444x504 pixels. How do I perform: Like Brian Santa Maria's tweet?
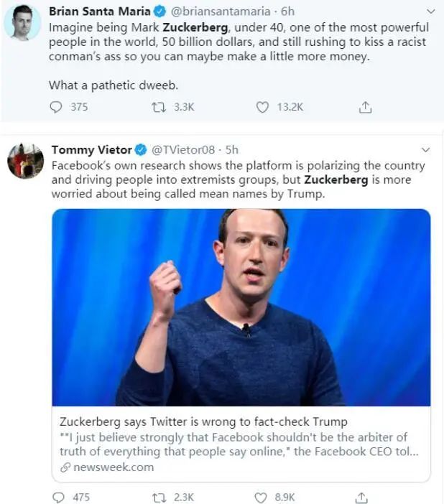[262, 107]
